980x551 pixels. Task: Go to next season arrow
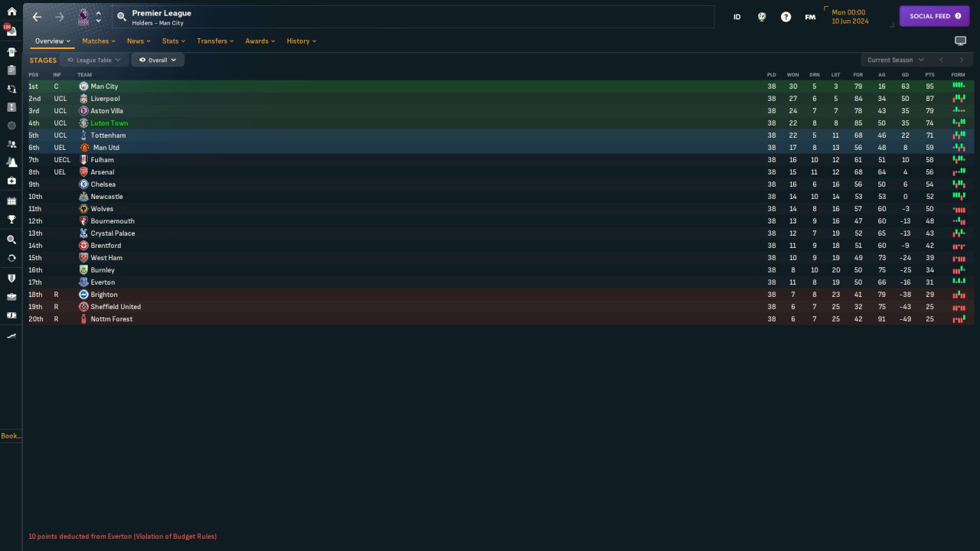(962, 60)
